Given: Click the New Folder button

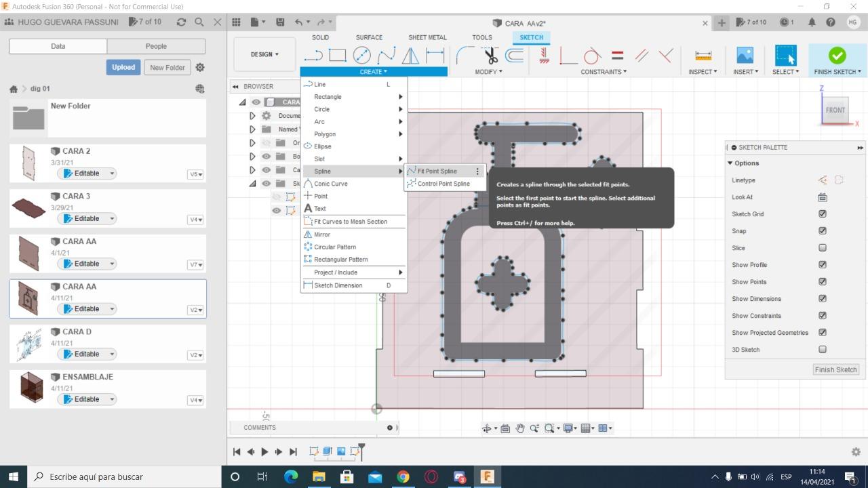Looking at the screenshot, I should tap(167, 67).
